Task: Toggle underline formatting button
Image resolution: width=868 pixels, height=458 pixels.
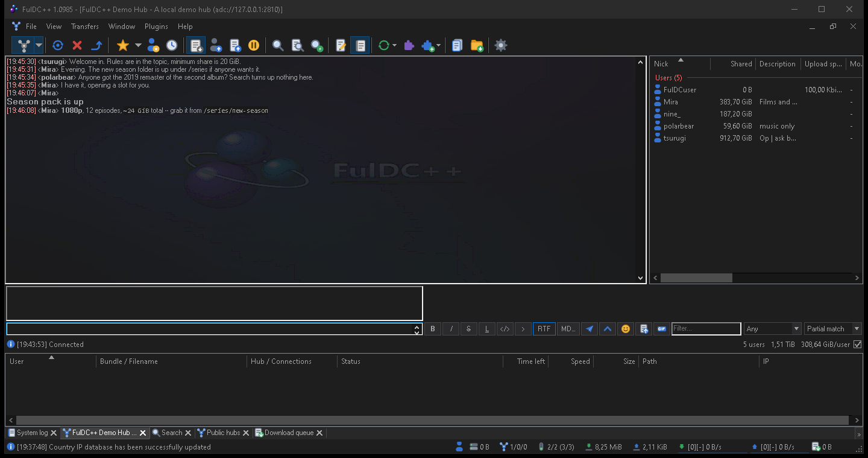Action: (x=487, y=329)
